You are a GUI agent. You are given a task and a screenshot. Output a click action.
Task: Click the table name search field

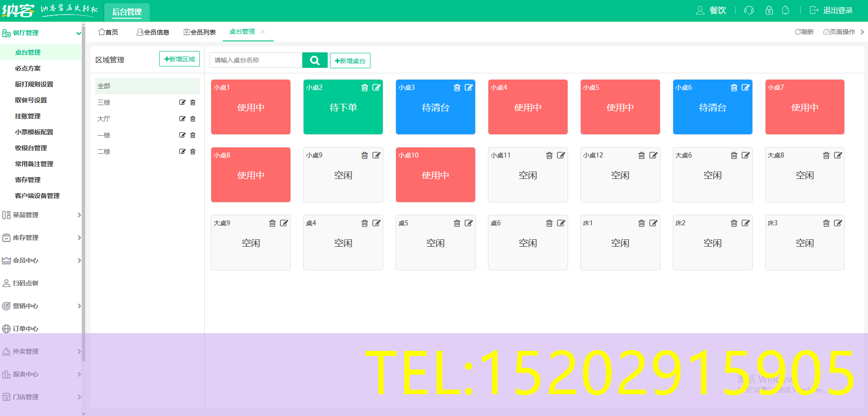(256, 60)
